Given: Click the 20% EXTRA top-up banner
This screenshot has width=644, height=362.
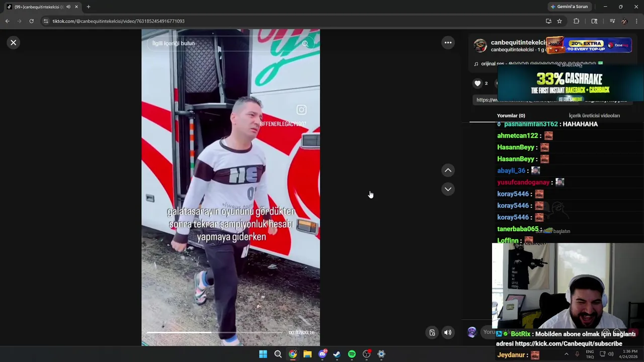Looking at the screenshot, I should [x=589, y=45].
